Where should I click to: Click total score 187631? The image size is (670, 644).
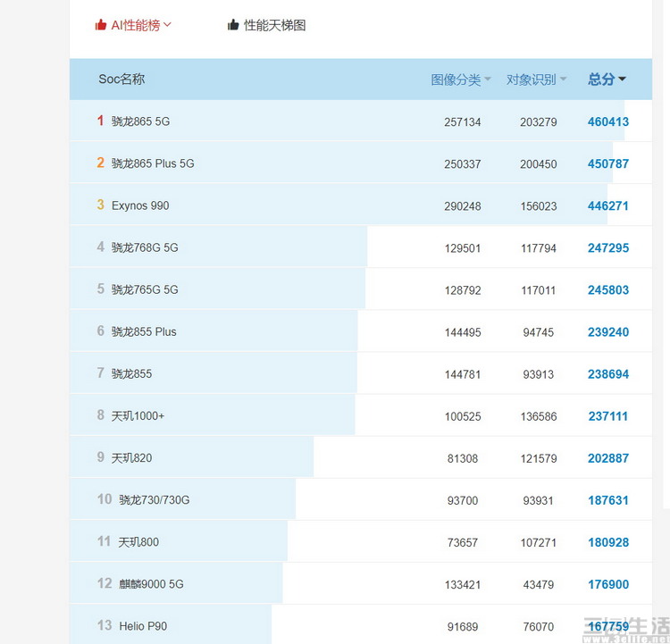pos(608,500)
